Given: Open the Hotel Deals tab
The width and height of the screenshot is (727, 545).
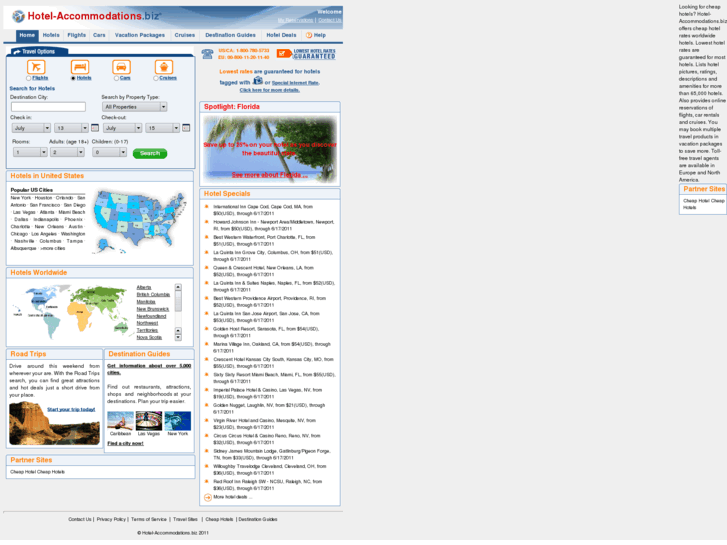Looking at the screenshot, I should (x=281, y=35).
